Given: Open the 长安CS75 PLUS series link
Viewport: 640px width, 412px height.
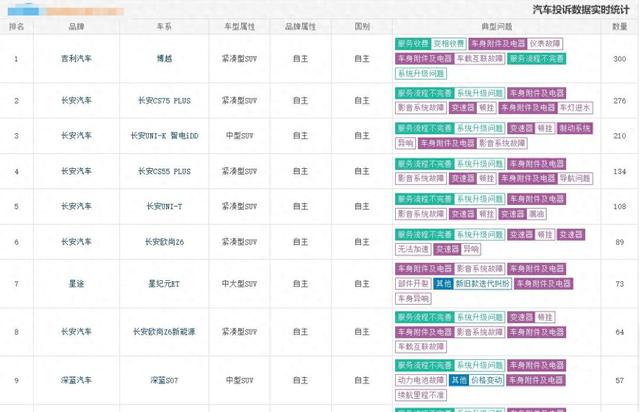Looking at the screenshot, I should [164, 100].
